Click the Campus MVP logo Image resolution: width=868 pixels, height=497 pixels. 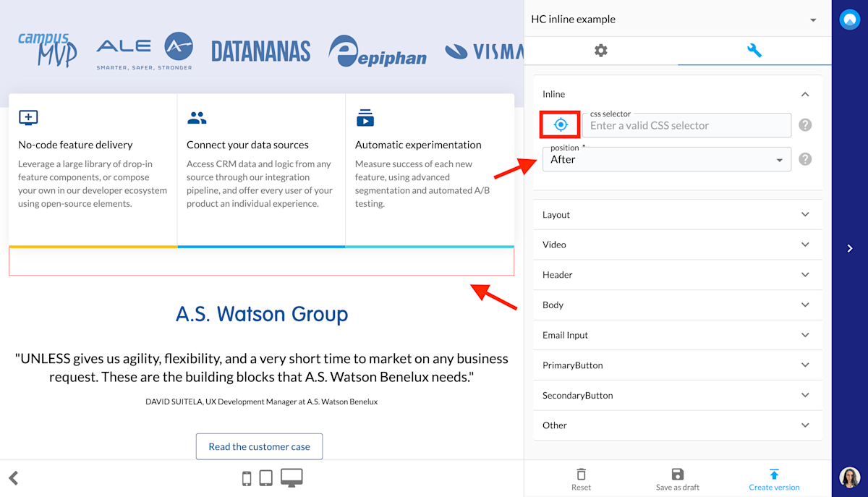tap(47, 50)
